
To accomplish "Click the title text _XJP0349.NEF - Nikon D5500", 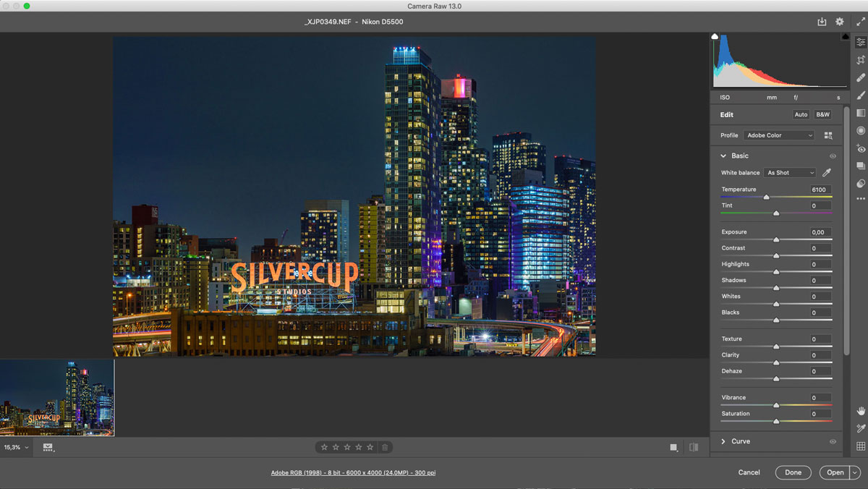I will [x=354, y=22].
